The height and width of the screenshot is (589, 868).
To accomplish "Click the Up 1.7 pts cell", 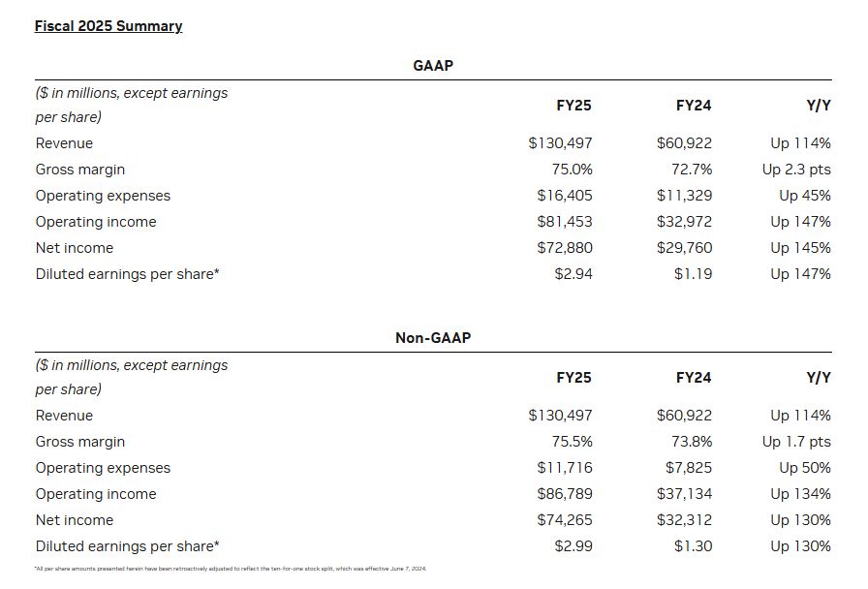I will coord(796,442).
